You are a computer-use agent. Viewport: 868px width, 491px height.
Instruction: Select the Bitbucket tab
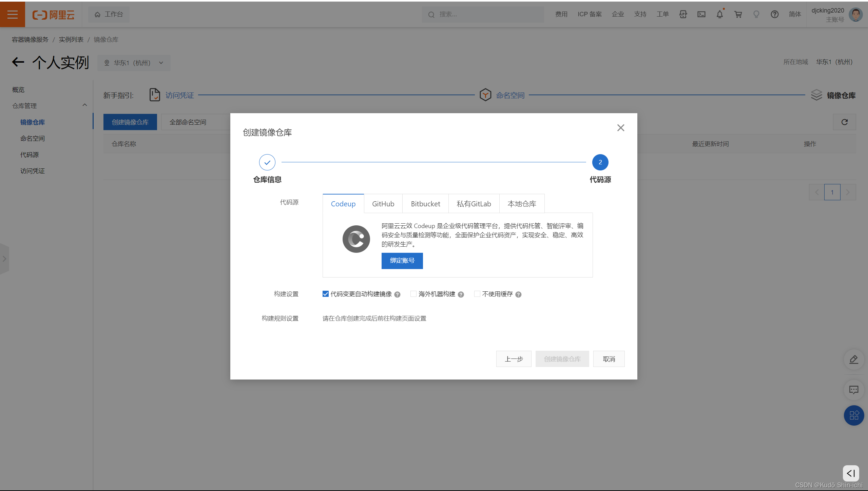(426, 204)
